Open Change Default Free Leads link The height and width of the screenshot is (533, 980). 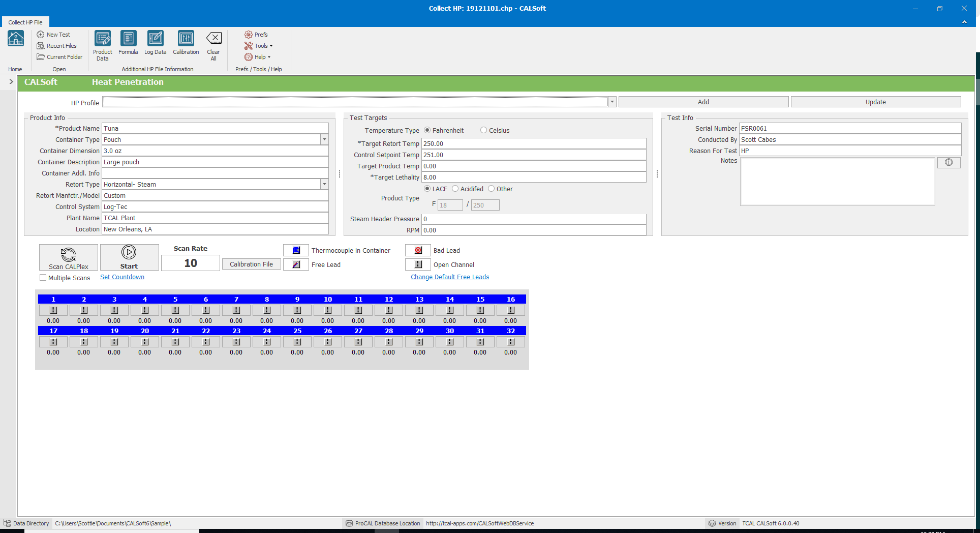click(x=450, y=277)
